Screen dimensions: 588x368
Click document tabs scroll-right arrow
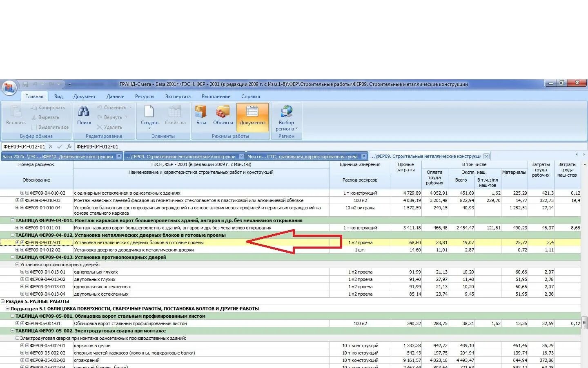click(x=584, y=155)
